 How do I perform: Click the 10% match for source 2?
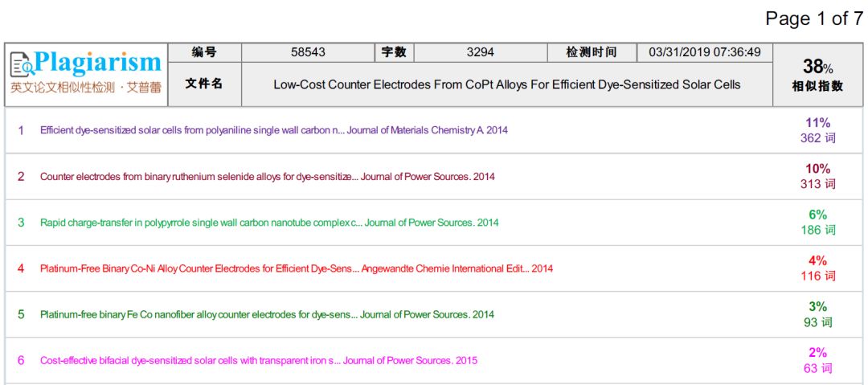[817, 169]
